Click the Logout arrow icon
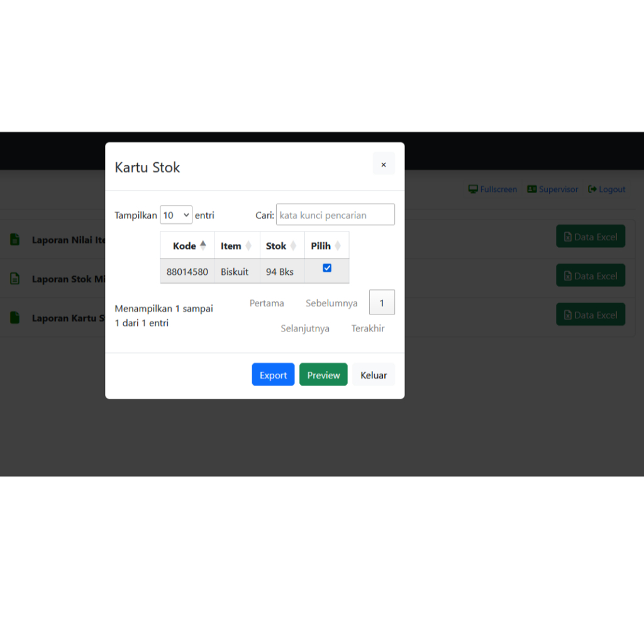 [592, 189]
